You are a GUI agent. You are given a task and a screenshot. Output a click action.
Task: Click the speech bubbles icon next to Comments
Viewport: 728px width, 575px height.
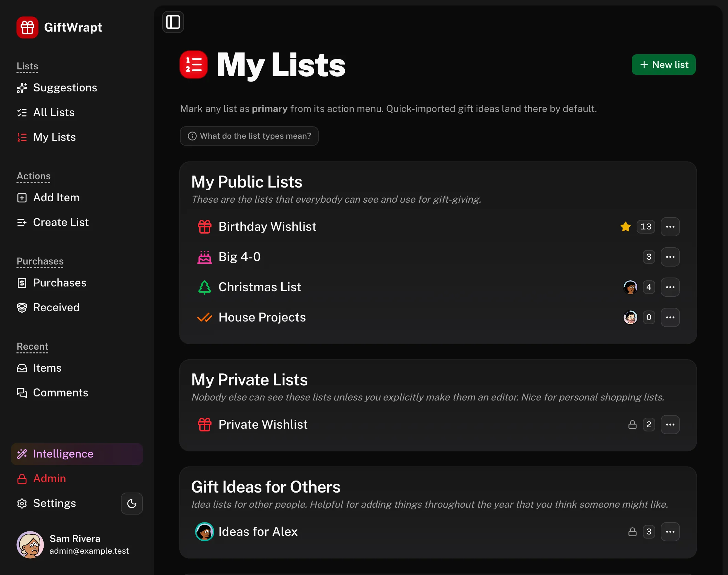coord(22,393)
